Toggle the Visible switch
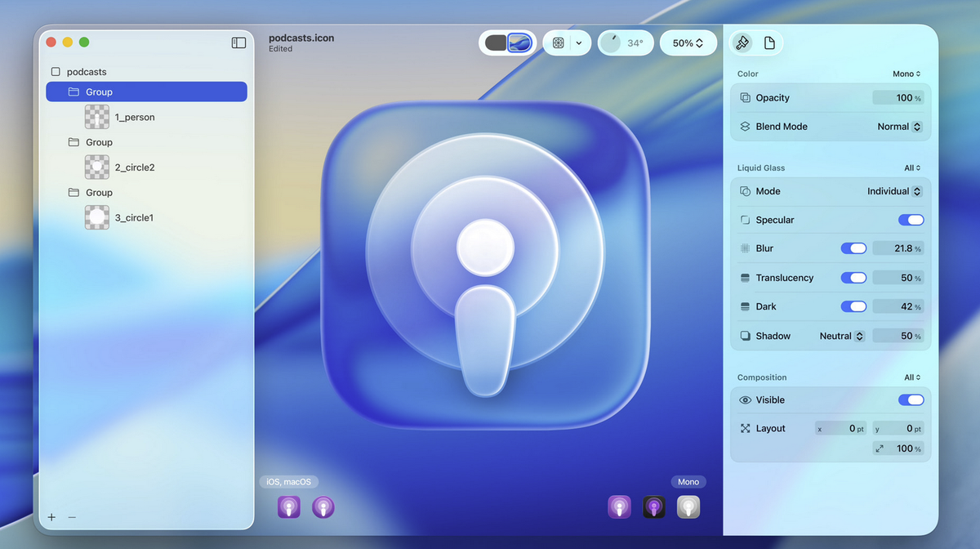This screenshot has width=980, height=549. [911, 400]
